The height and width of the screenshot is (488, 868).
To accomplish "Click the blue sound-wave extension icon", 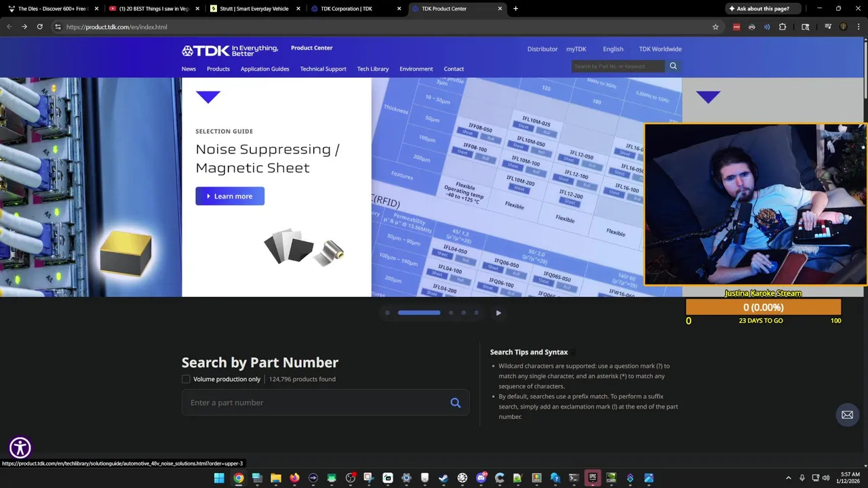I will pyautogui.click(x=767, y=27).
